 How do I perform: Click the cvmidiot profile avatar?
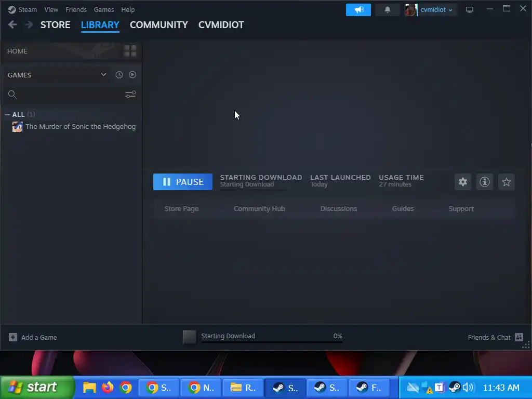pos(411,10)
